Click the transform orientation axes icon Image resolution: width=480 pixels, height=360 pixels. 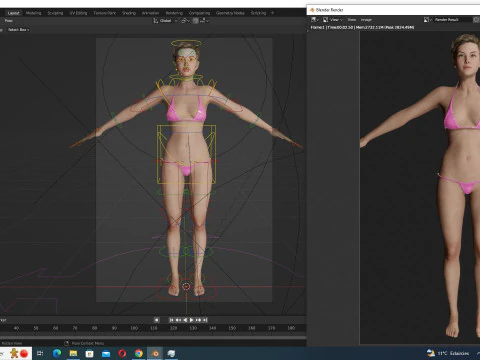pyautogui.click(x=156, y=21)
